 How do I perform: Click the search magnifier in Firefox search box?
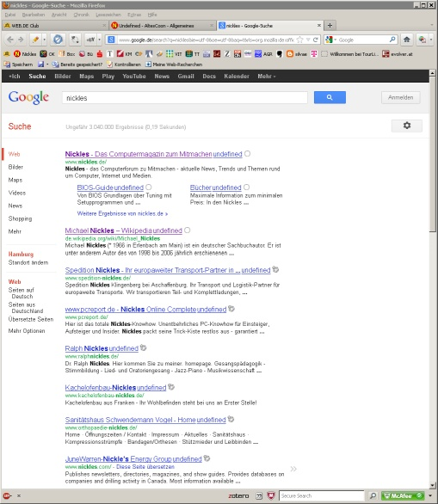pyautogui.click(x=392, y=40)
